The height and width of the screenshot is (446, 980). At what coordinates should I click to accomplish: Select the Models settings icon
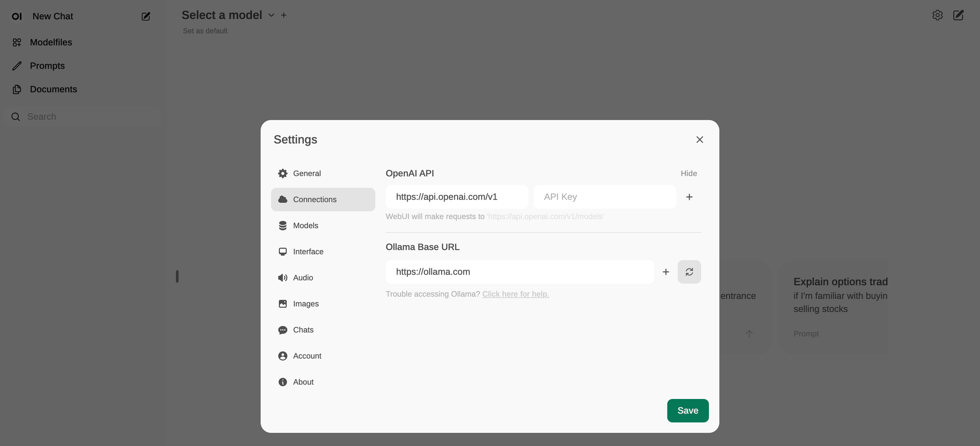pos(283,225)
